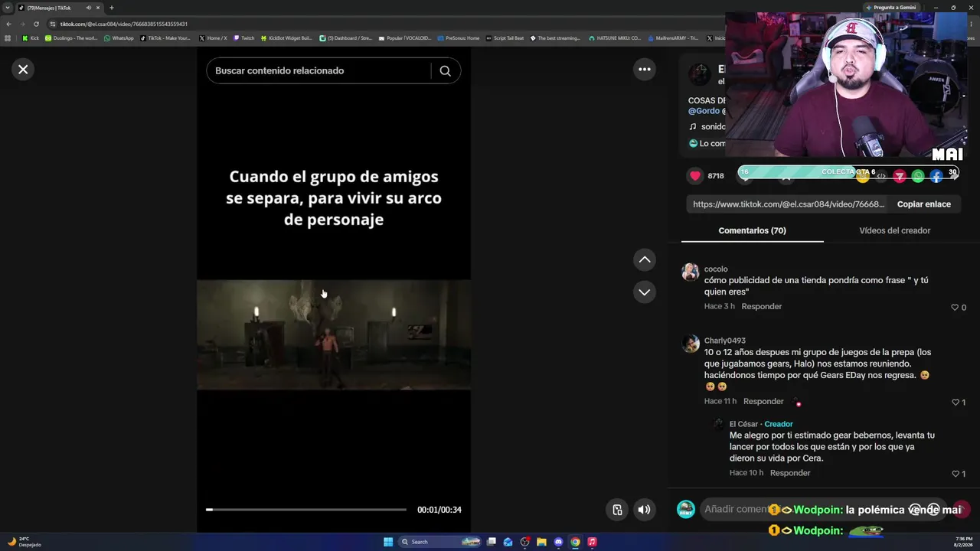
Task: Go to previous video with up arrow
Action: pos(645,260)
